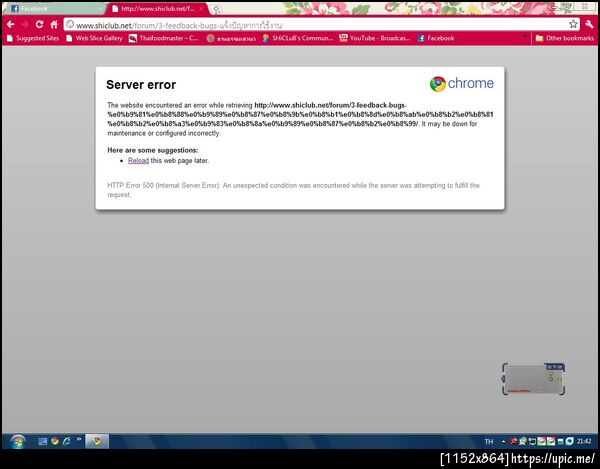Open the Chrome wrench settings menu
Viewport: 600px width, 469px height.
589,24
